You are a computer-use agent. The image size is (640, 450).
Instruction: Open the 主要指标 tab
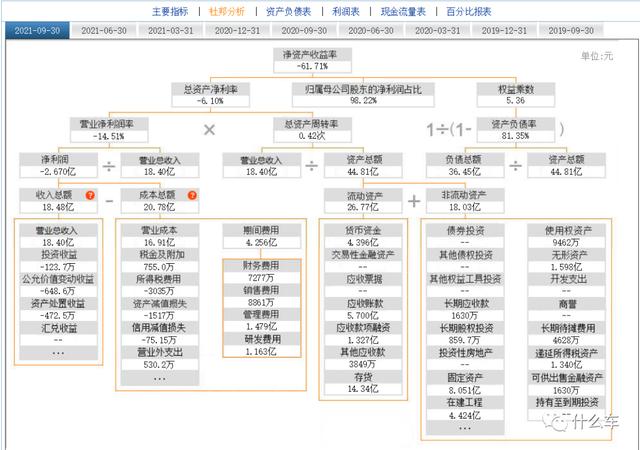pyautogui.click(x=170, y=11)
